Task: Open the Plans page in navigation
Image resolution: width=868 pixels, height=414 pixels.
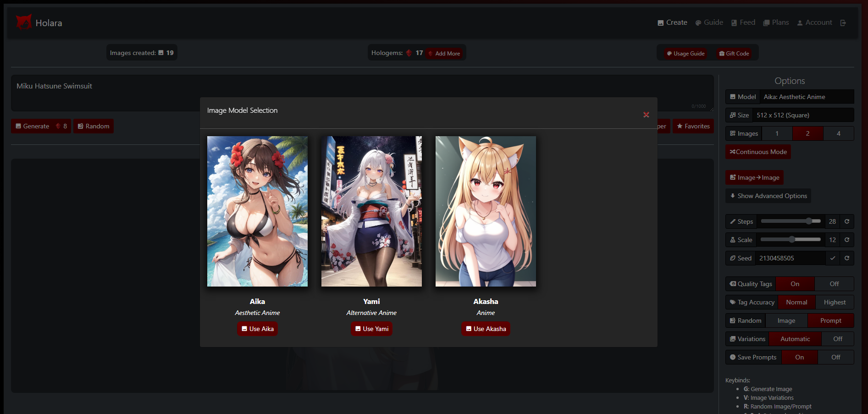Action: pos(776,22)
